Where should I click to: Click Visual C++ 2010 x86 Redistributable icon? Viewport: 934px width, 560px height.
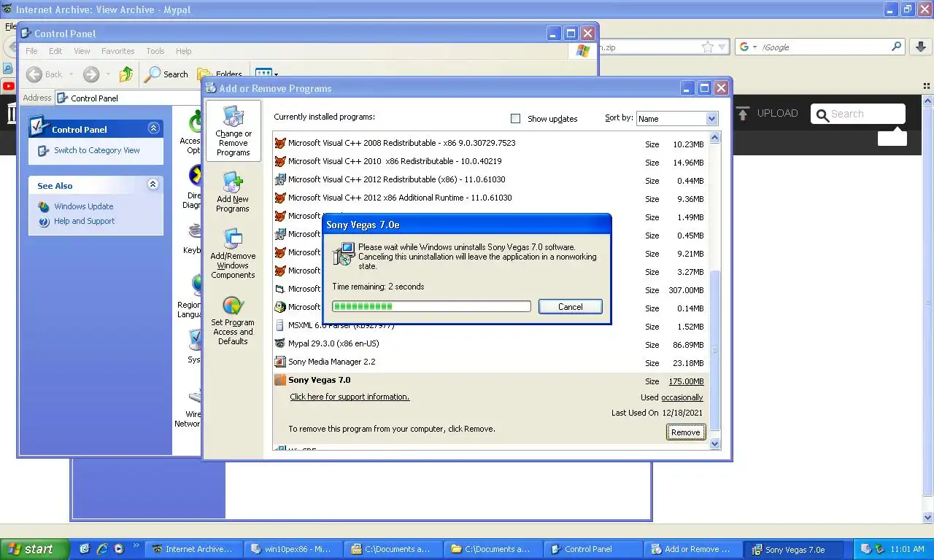tap(279, 161)
